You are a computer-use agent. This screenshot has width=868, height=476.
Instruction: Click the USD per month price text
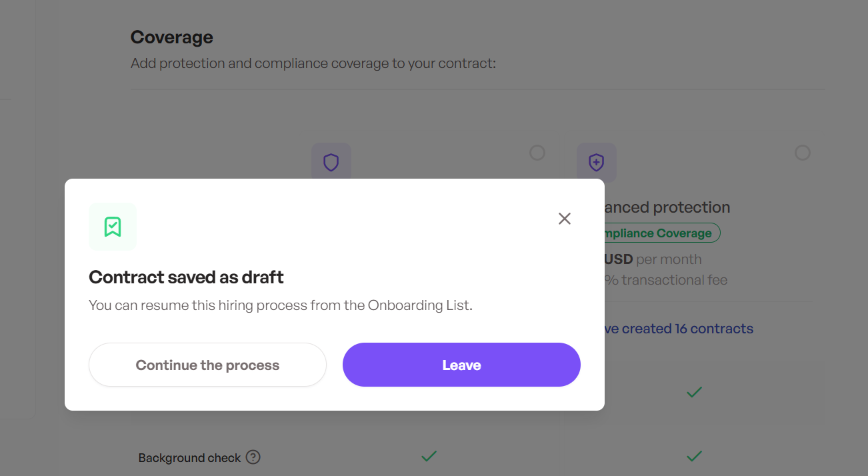653,259
